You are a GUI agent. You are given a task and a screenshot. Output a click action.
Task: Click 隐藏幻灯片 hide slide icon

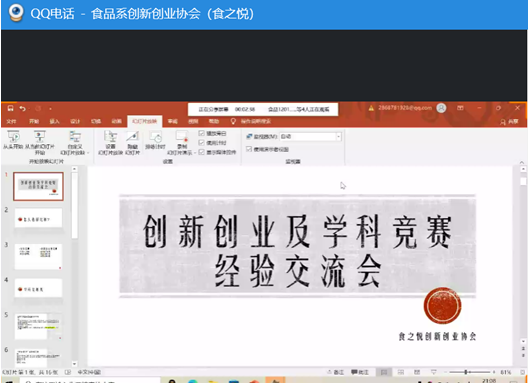[x=132, y=143]
